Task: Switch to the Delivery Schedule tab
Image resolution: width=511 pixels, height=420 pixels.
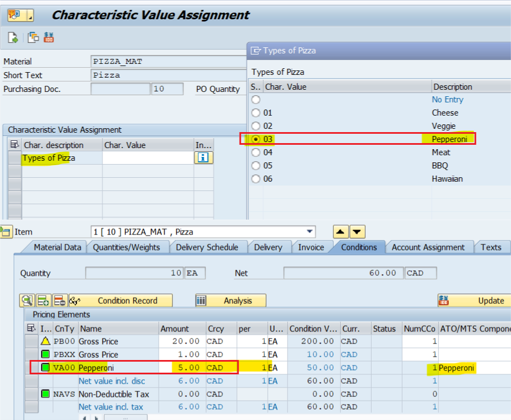Action: (x=206, y=247)
